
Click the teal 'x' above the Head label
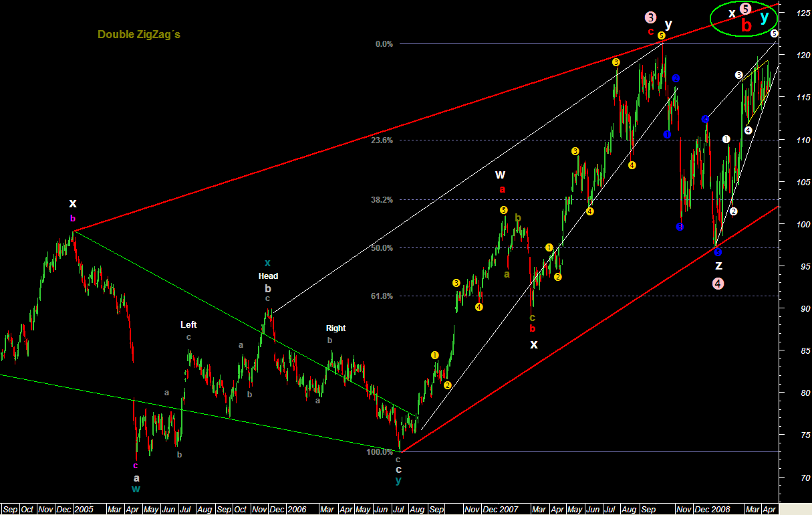point(267,263)
